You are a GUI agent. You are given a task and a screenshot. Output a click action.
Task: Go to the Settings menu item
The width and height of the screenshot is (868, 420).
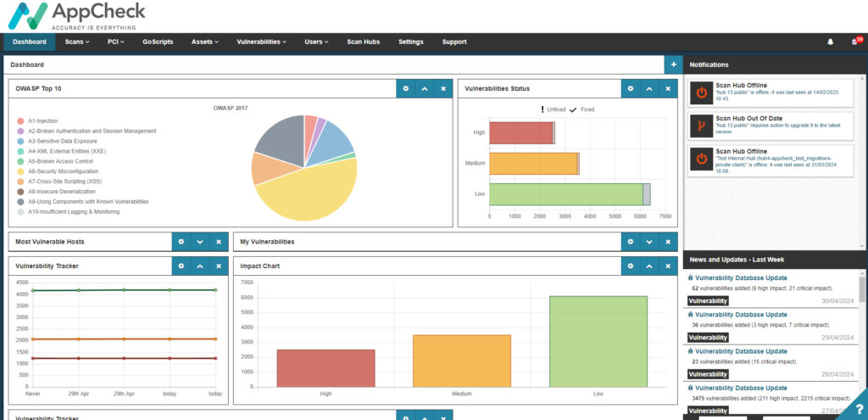(410, 42)
